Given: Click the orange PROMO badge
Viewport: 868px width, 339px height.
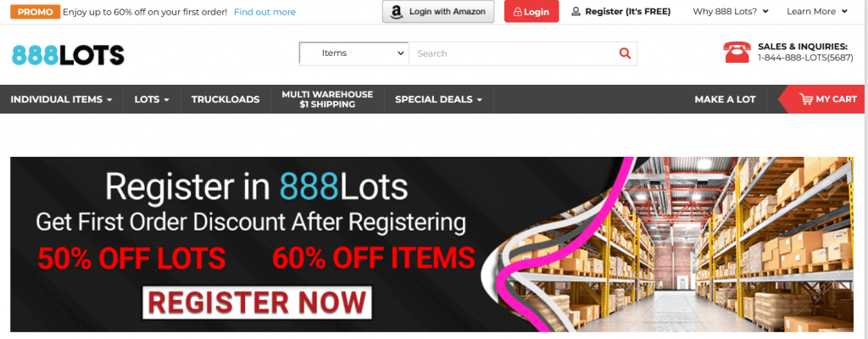Looking at the screenshot, I should 35,12.
